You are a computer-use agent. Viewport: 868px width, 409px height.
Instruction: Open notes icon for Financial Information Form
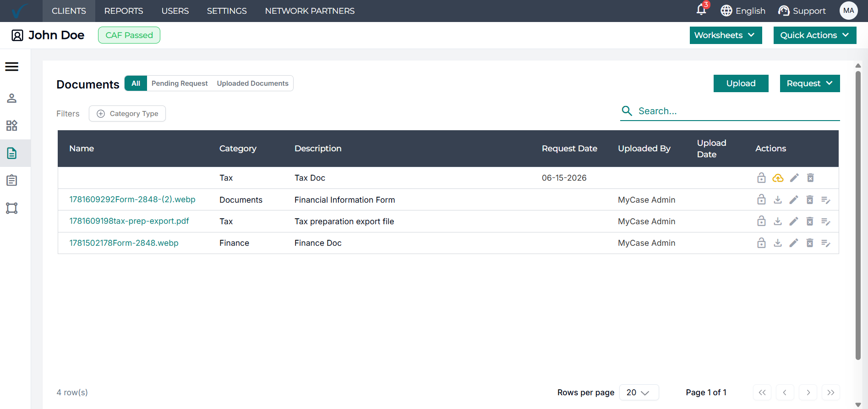(x=826, y=200)
